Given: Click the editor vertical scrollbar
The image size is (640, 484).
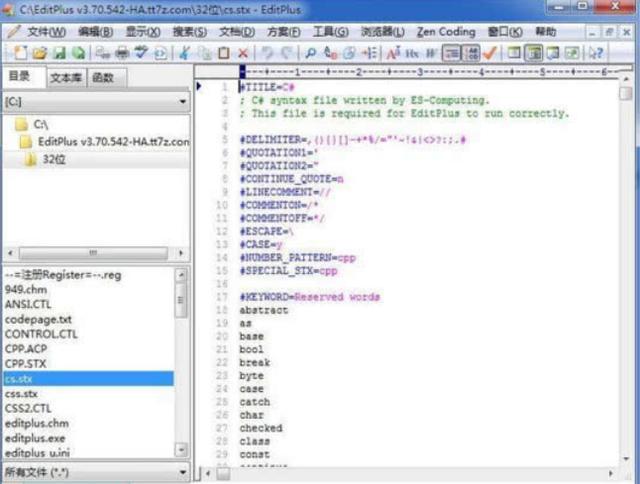Looking at the screenshot, I should click(x=625, y=270).
